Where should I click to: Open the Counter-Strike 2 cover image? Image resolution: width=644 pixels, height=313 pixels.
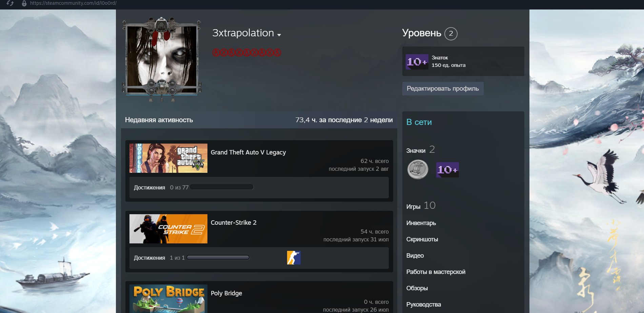pos(168,229)
